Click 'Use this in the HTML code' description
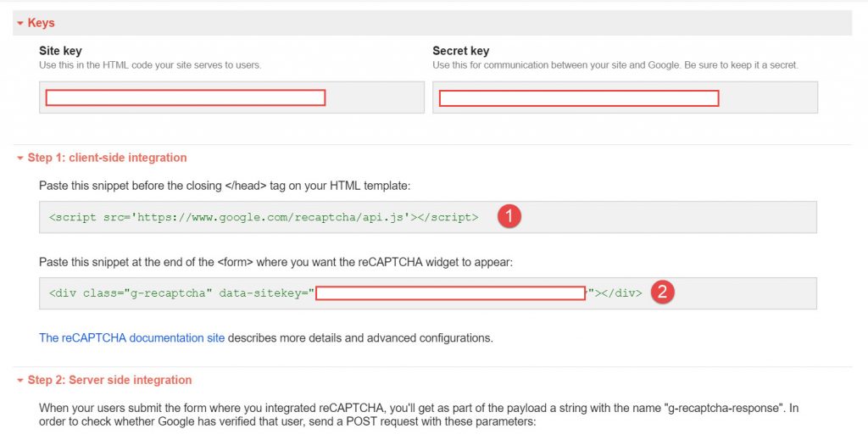The width and height of the screenshot is (868, 440). click(x=150, y=65)
